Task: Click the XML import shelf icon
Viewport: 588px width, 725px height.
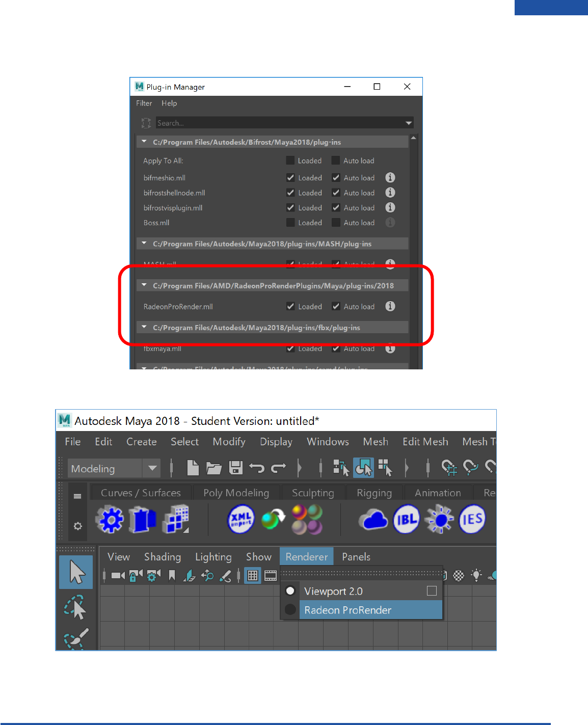Action: [x=241, y=520]
